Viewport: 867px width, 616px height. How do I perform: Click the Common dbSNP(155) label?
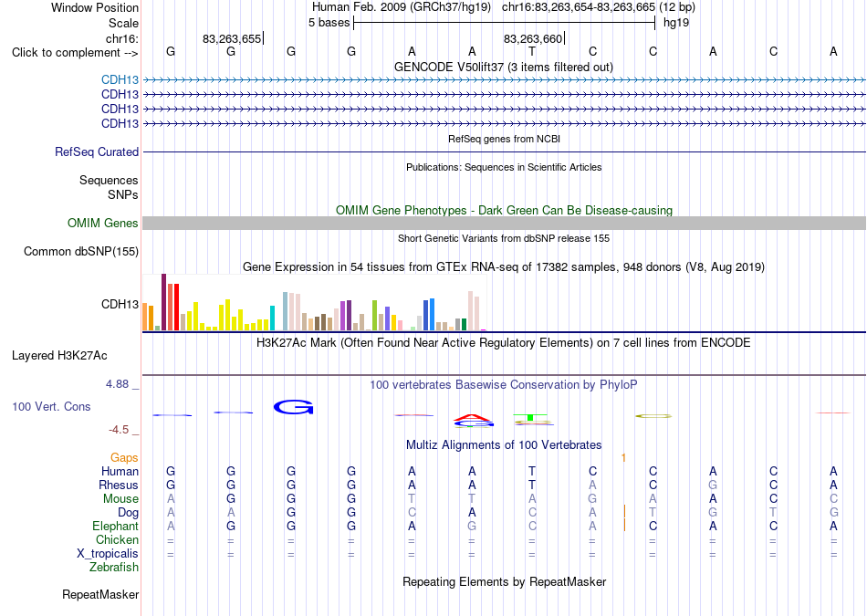(x=81, y=252)
